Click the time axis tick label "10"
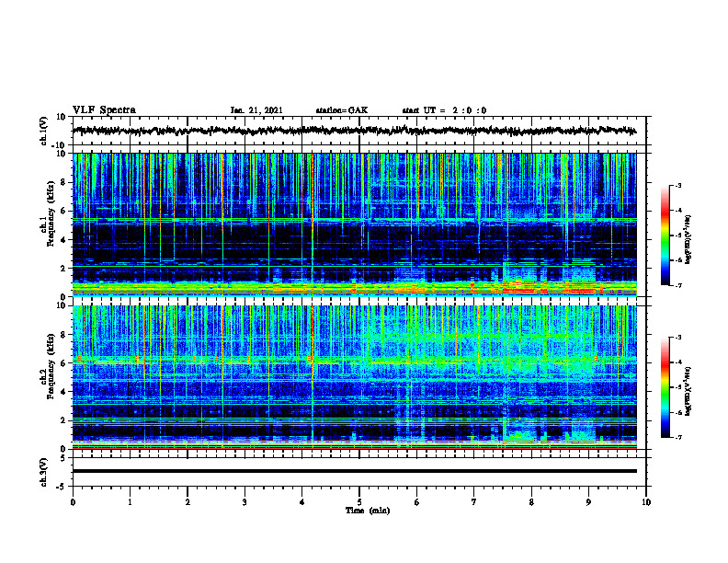728x563 pixels. (646, 502)
